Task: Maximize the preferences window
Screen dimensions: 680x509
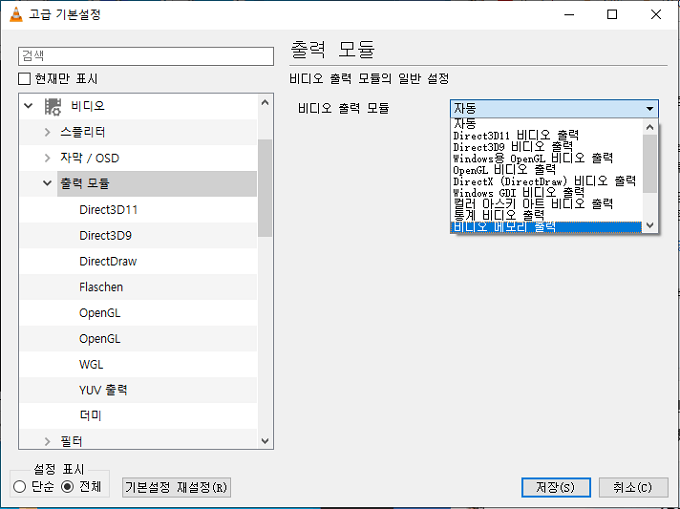Action: pyautogui.click(x=612, y=15)
